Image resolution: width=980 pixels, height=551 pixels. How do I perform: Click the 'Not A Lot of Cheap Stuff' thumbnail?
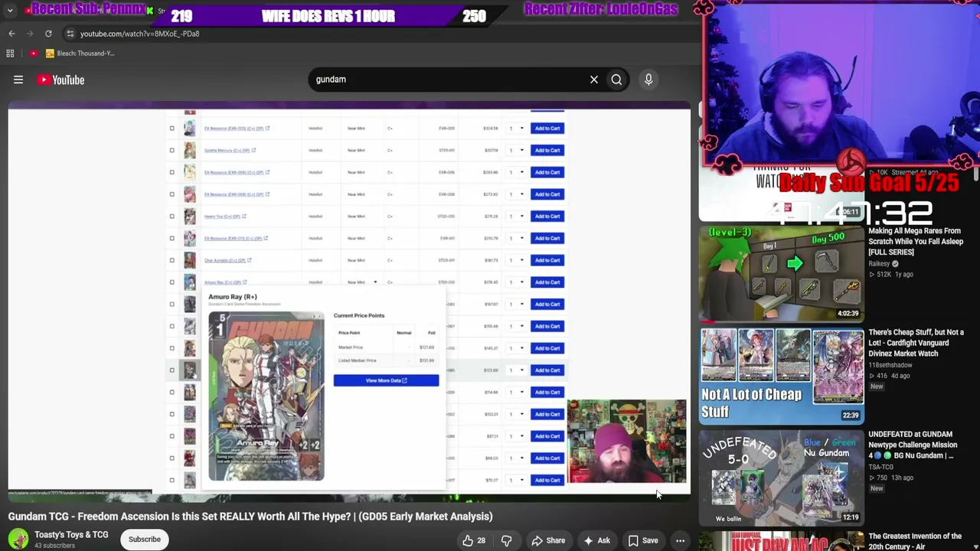[781, 376]
